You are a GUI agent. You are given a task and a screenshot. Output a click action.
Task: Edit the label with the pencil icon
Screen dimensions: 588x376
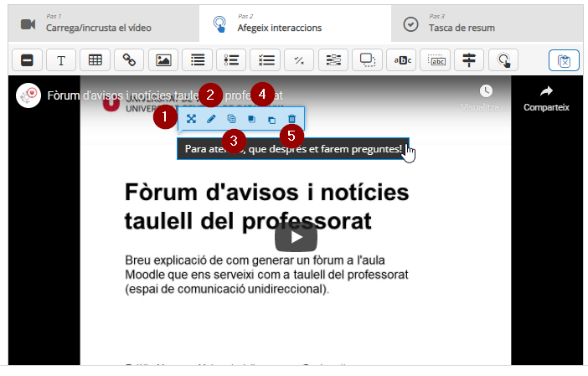(x=212, y=119)
